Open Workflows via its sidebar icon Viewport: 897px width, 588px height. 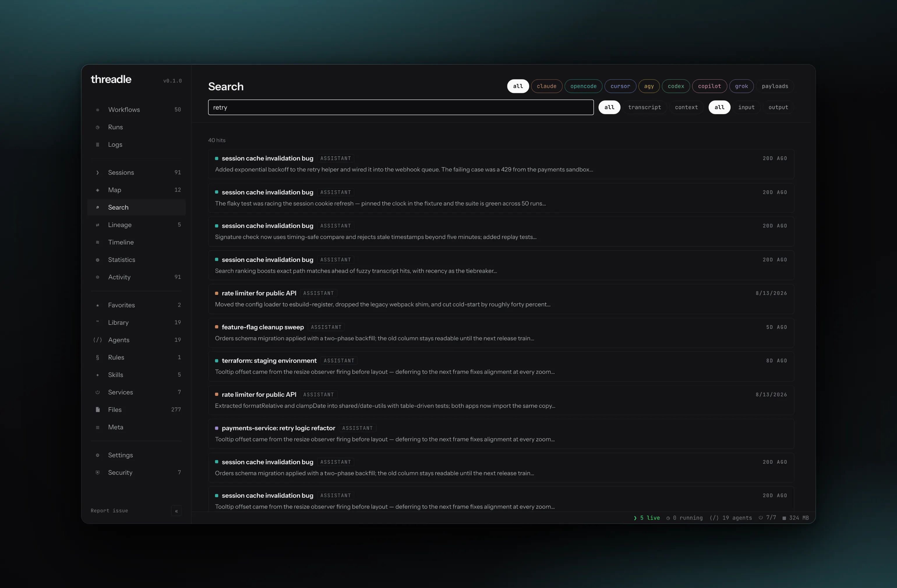(98, 110)
